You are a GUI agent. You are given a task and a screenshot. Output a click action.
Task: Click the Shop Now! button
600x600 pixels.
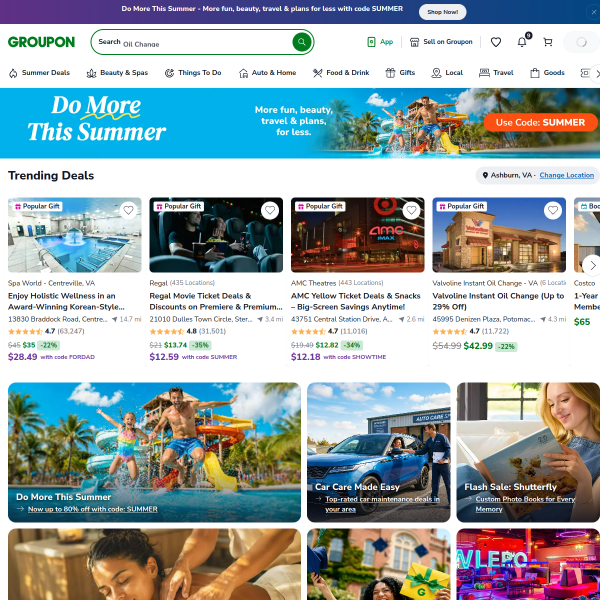pos(442,12)
